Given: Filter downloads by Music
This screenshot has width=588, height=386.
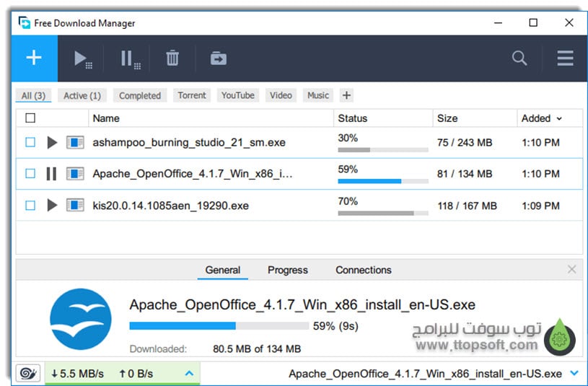Looking at the screenshot, I should point(318,95).
